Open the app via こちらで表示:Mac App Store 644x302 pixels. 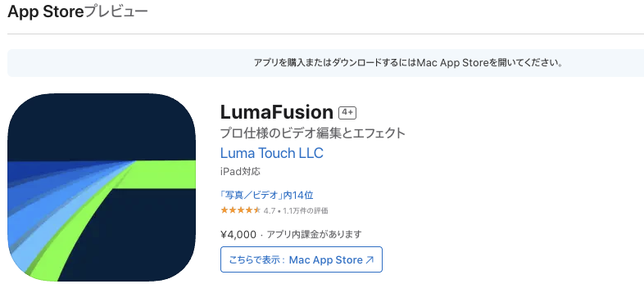[302, 259]
